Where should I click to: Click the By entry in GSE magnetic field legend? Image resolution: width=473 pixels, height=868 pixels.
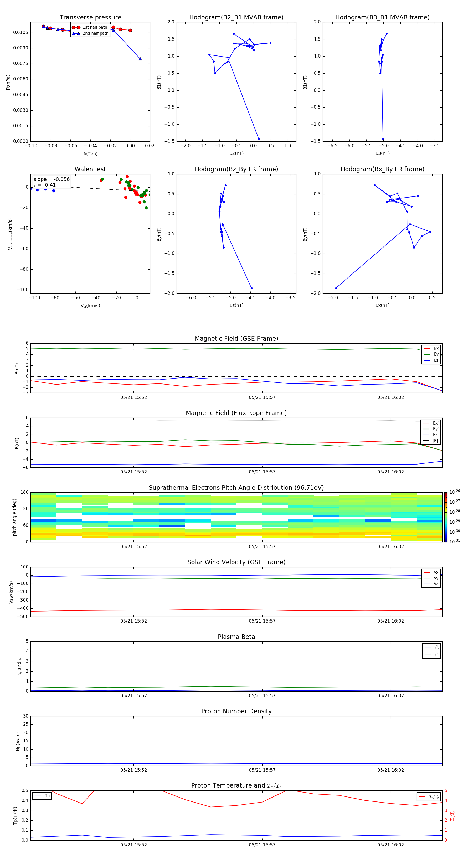tap(431, 354)
